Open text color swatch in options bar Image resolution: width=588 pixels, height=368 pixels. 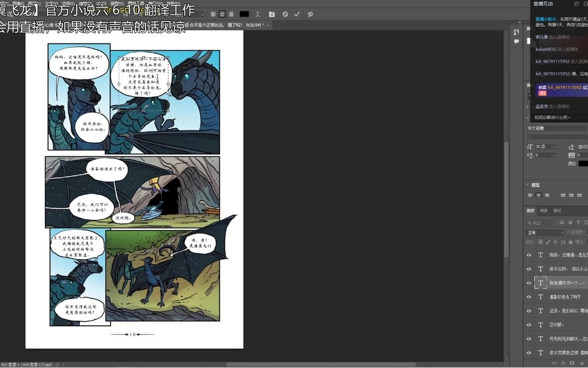click(x=244, y=14)
